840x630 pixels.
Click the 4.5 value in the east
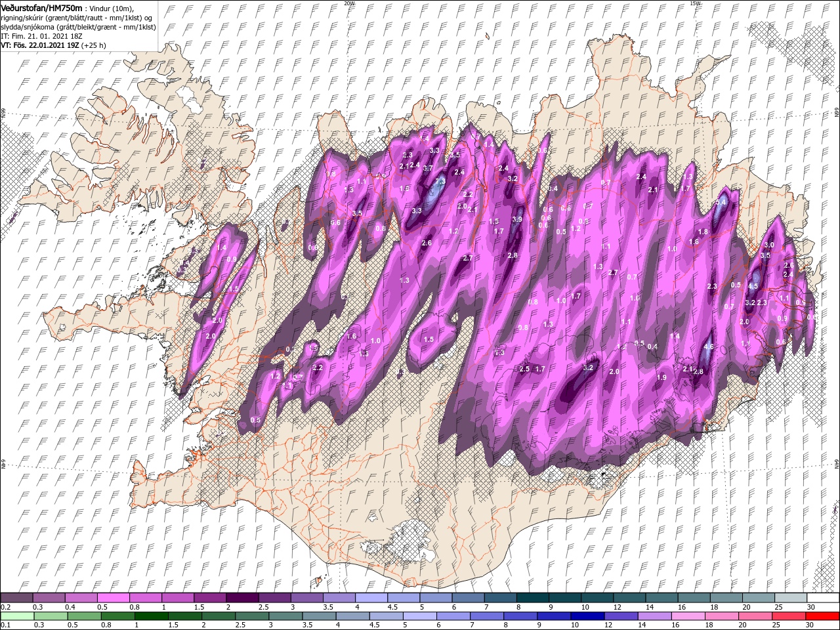(753, 286)
